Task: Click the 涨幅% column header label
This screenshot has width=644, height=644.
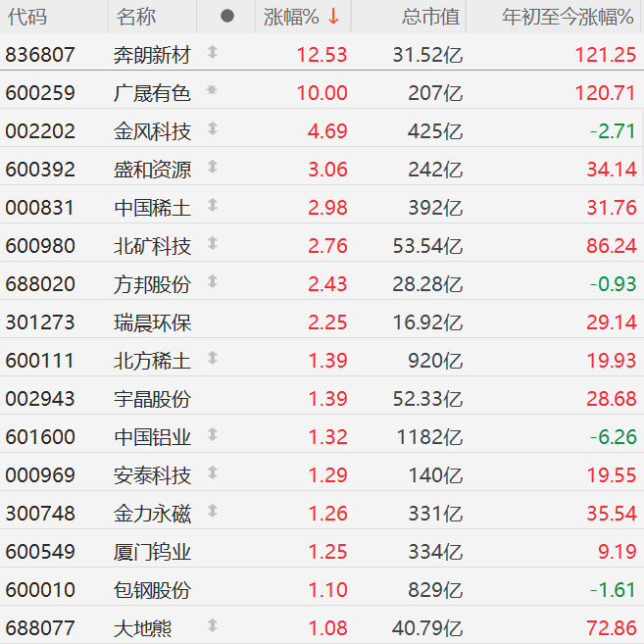Action: (x=291, y=17)
